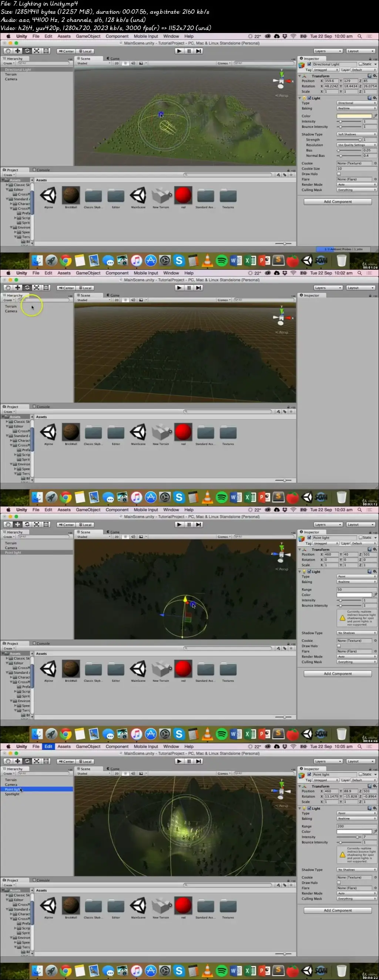Select the red material in the 10:03 am frame
Viewport: 379px width, 980px height.
[x=183, y=671]
